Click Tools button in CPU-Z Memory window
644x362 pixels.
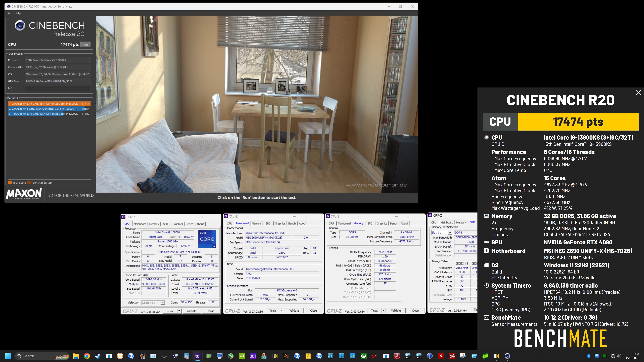374,311
